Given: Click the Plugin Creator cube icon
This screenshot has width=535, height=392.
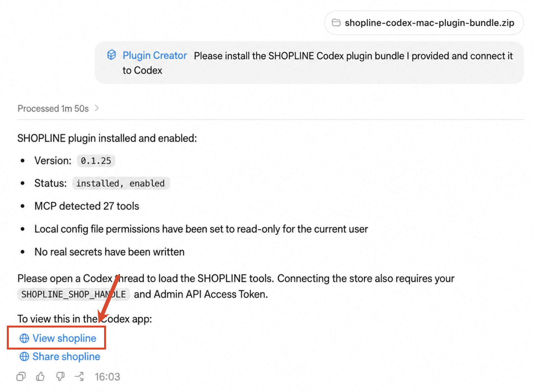Looking at the screenshot, I should pos(112,55).
